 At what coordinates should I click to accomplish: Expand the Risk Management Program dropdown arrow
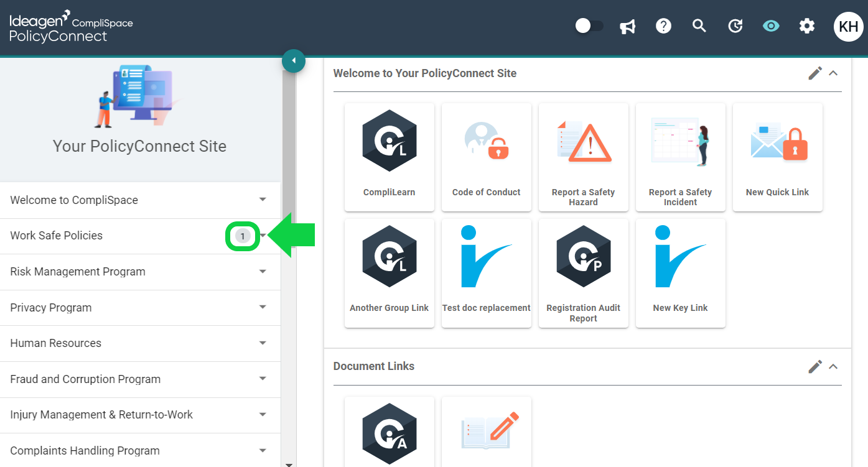[x=263, y=272]
